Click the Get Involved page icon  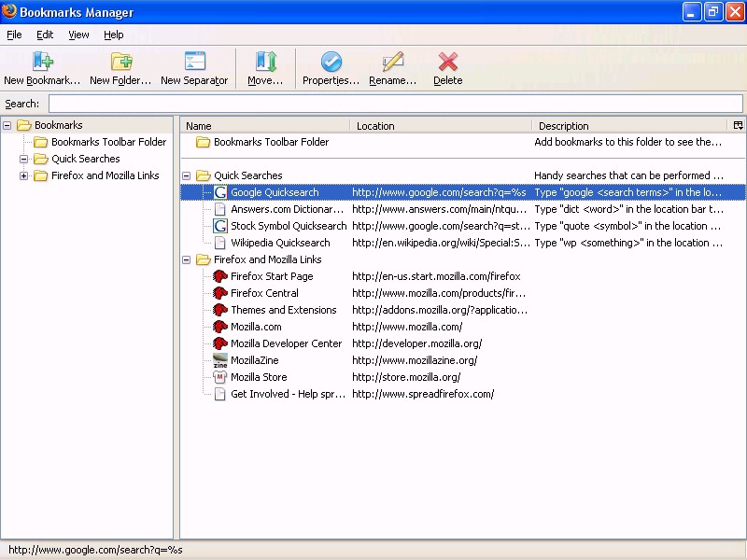pos(220,394)
